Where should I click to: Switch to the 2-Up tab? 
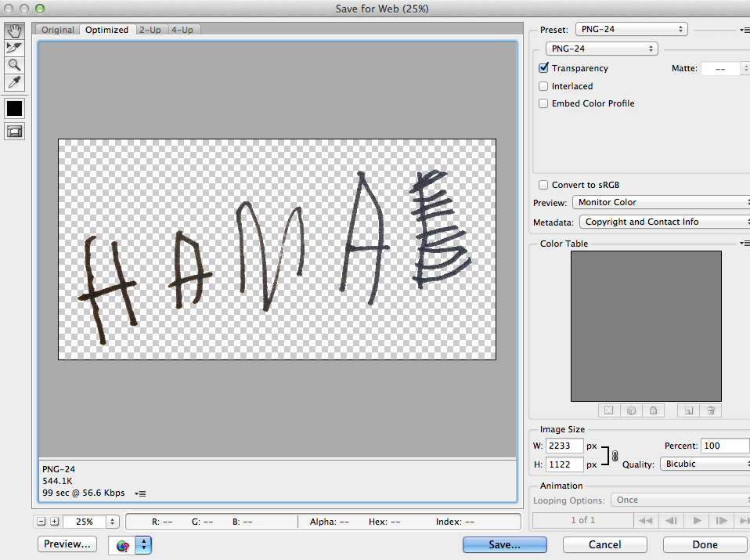tap(150, 30)
